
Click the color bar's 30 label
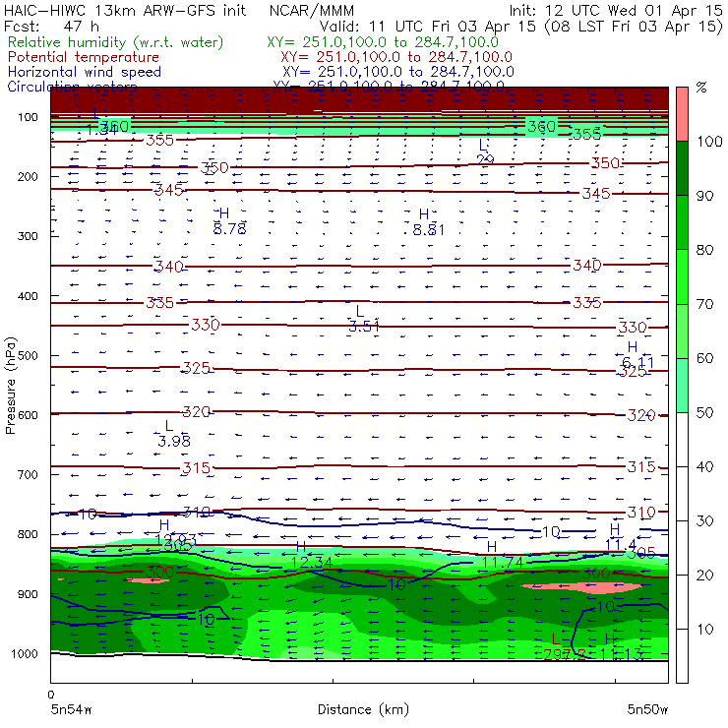704,520
